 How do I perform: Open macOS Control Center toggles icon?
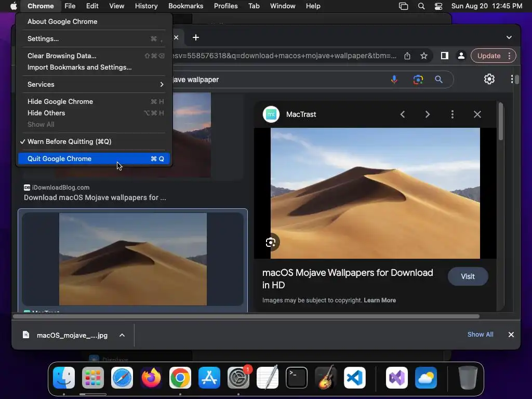pyautogui.click(x=438, y=6)
